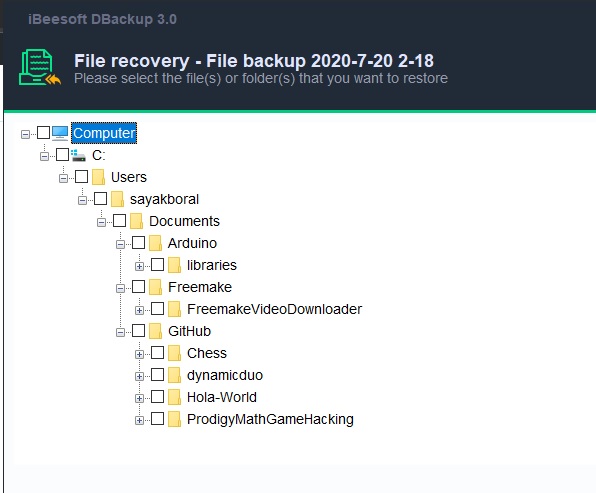Expand the FreemakeVideoDownloader folder

[139, 311]
